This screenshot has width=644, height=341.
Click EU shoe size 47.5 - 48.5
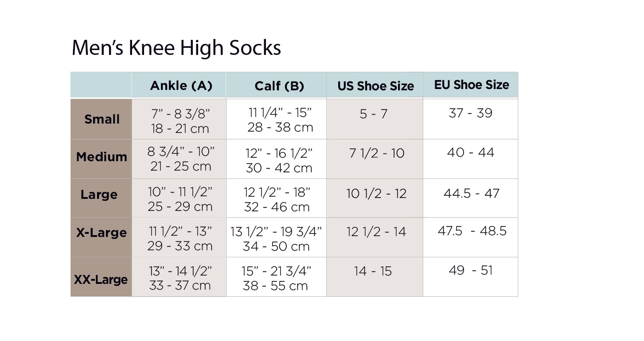(x=472, y=231)
